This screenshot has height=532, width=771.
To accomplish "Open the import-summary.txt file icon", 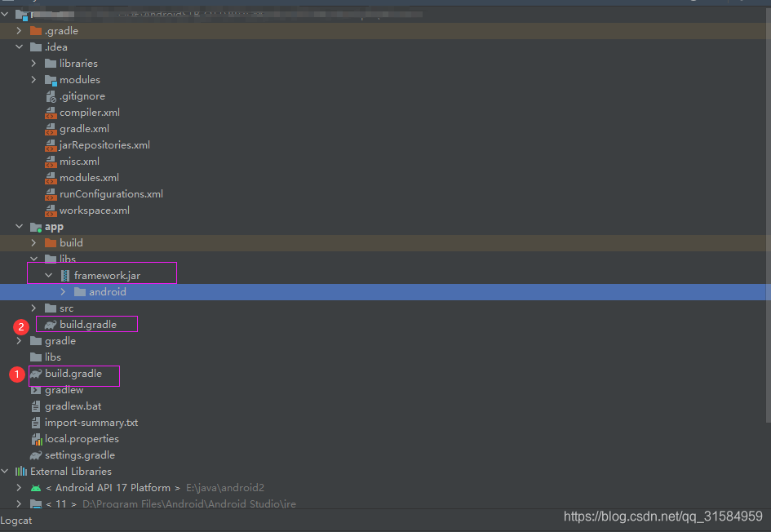I will [36, 422].
